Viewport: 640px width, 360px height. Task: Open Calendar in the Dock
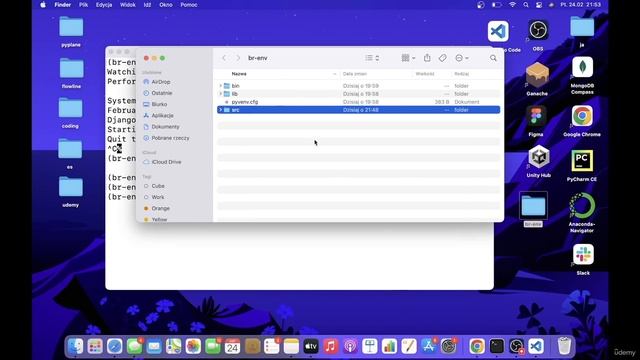[232, 346]
